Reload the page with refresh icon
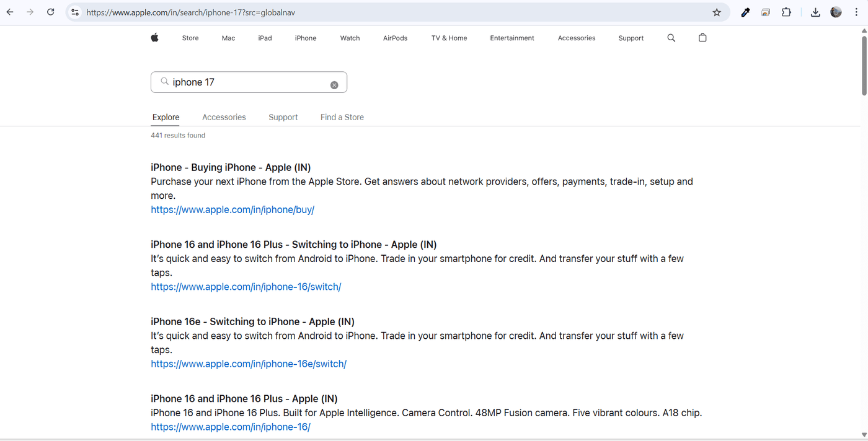868x441 pixels. (x=51, y=12)
